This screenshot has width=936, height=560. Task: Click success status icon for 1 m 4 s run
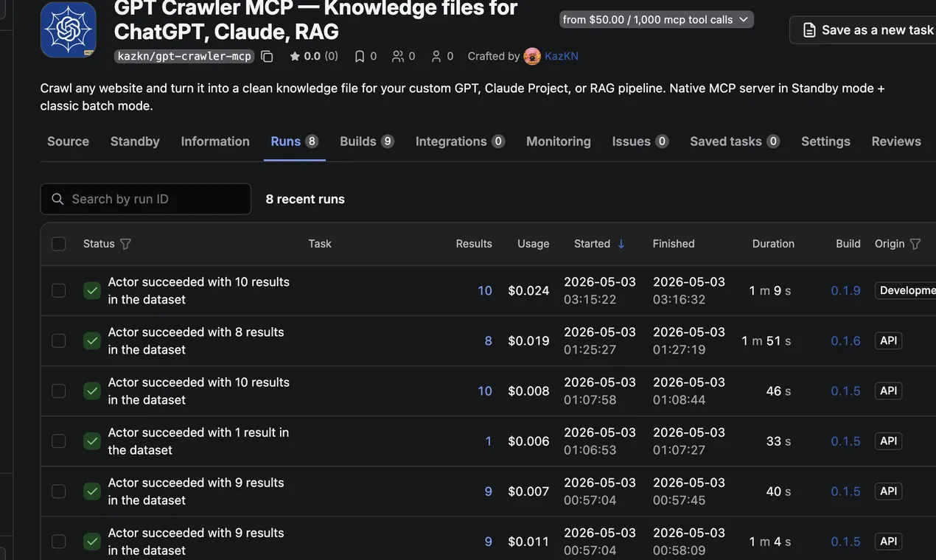(x=92, y=541)
